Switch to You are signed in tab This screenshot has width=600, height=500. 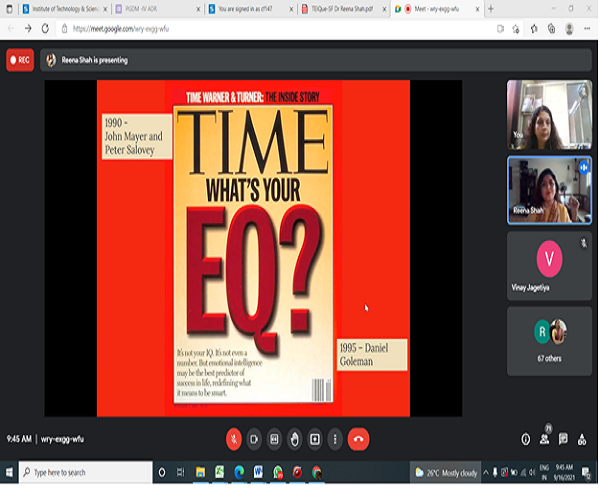249,9
